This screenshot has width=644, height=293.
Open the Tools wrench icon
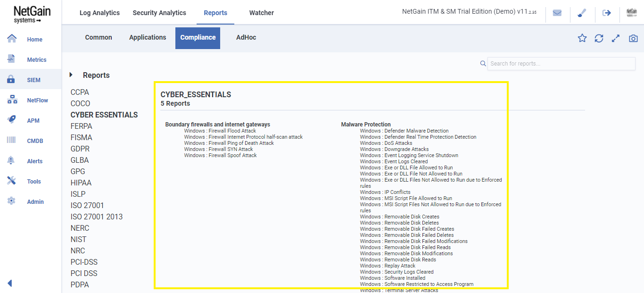(x=12, y=181)
